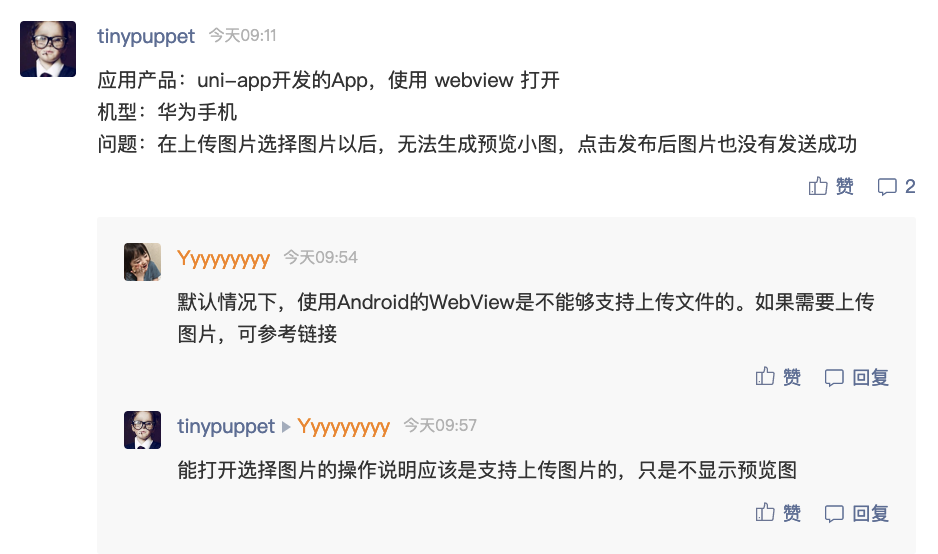Click 赞 label on the main post
Image resolution: width=938 pixels, height=554 pixels.
coord(845,186)
